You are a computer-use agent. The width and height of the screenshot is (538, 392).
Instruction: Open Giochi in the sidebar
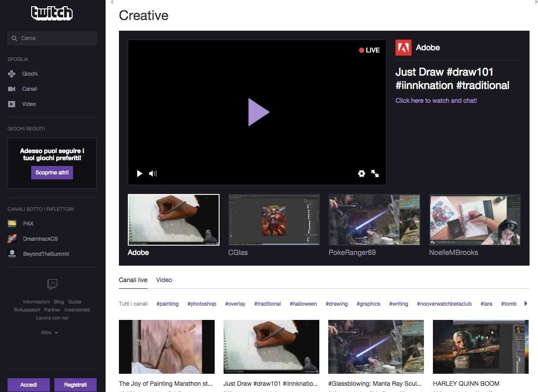coord(30,74)
